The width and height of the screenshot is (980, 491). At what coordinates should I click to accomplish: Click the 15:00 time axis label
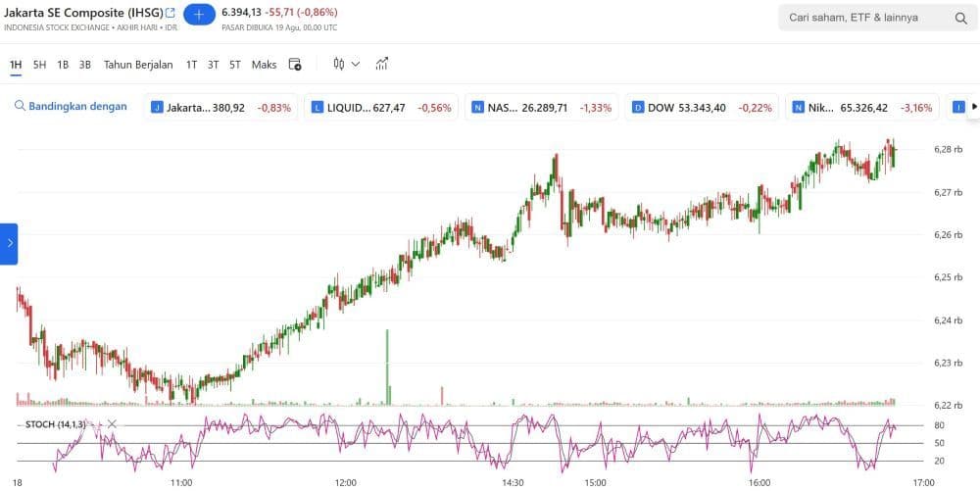595,483
